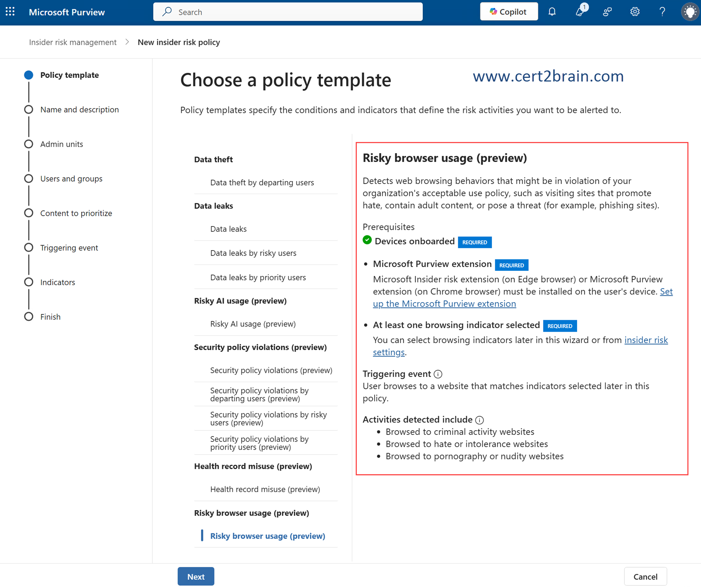This screenshot has height=588, width=701.
Task: Click the Data theft category heading
Action: (214, 159)
